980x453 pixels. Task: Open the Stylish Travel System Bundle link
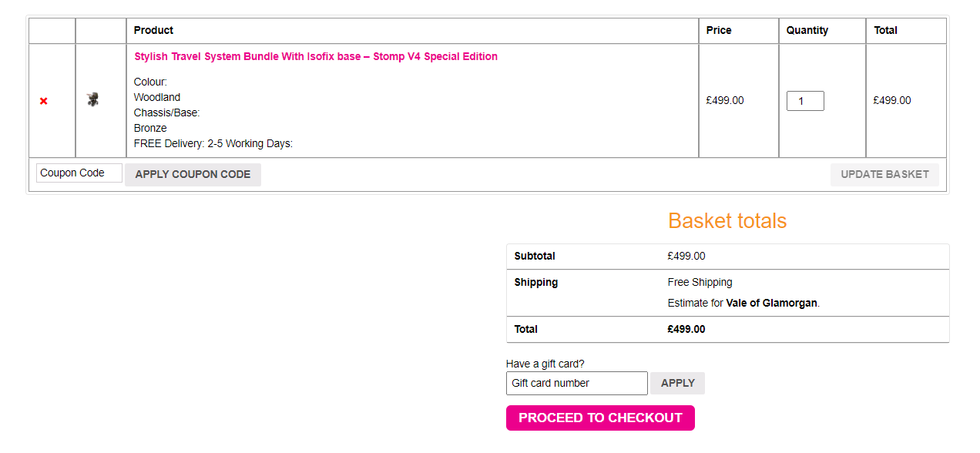pos(316,56)
